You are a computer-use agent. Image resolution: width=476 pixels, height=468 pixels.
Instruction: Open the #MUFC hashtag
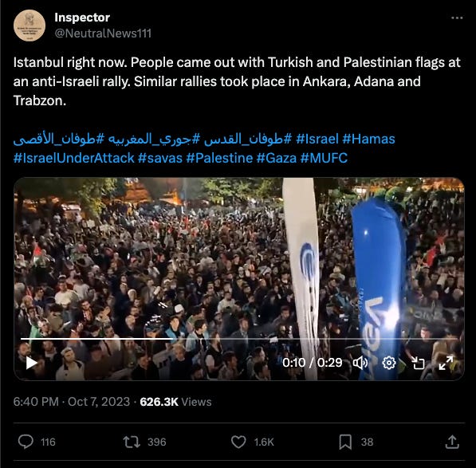[324, 158]
